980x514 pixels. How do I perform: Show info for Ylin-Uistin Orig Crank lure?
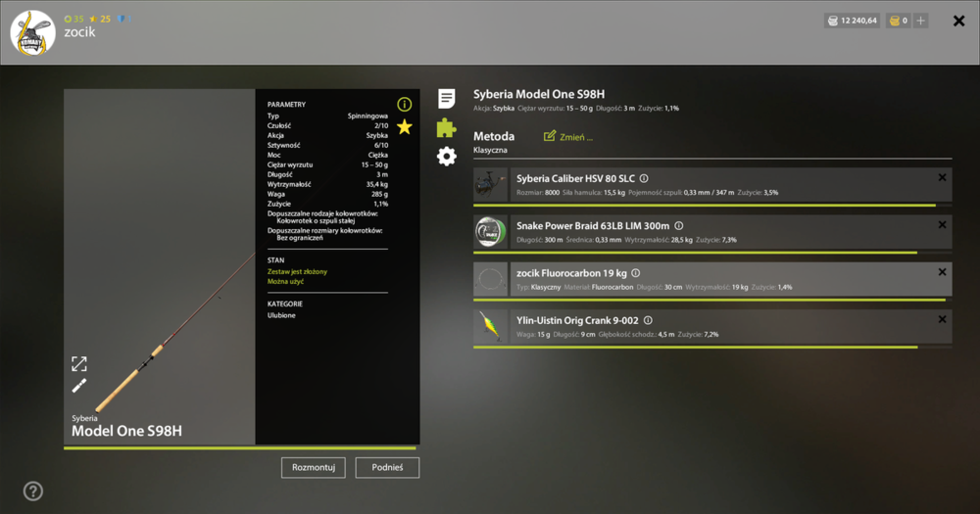(x=648, y=320)
